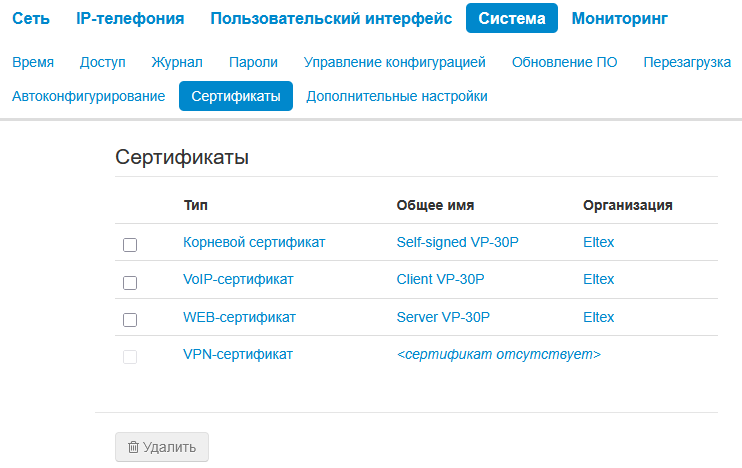Click the Self-signed VP-30P common name

click(x=457, y=242)
